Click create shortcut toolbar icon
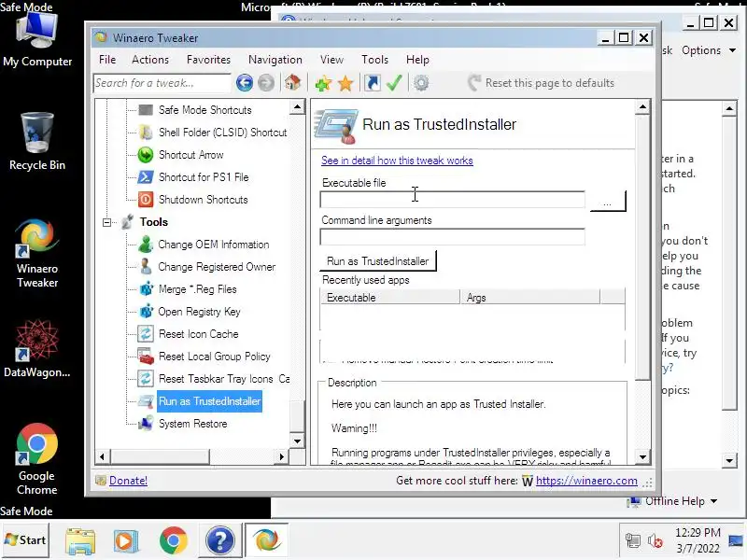Image resolution: width=747 pixels, height=560 pixels. pyautogui.click(x=372, y=83)
